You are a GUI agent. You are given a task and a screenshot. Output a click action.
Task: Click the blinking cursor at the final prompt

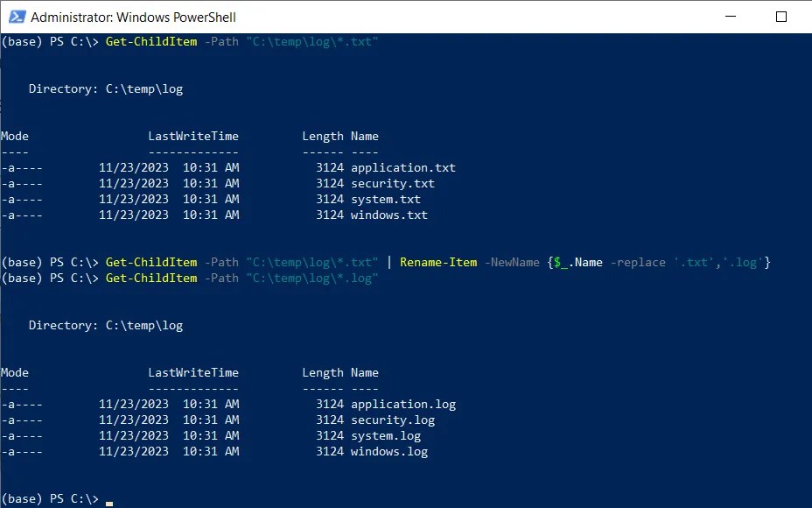pos(108,500)
